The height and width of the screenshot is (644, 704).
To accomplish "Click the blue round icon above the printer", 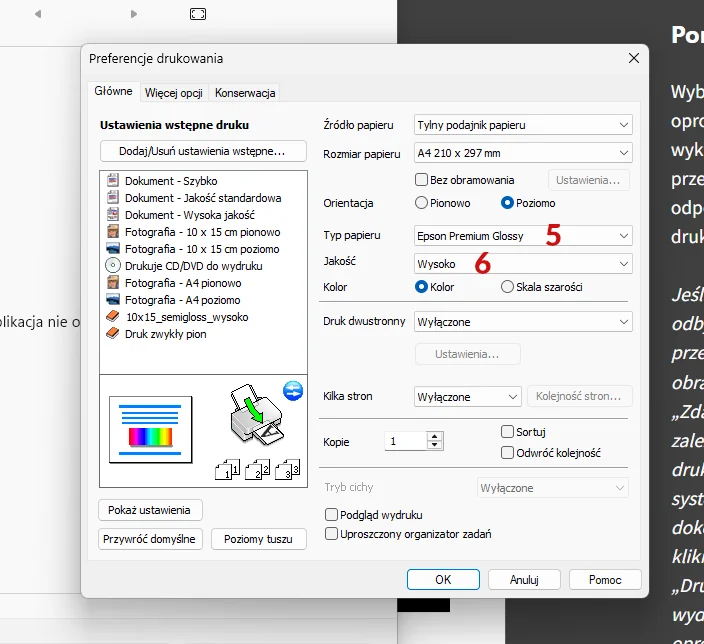I will pos(293,390).
